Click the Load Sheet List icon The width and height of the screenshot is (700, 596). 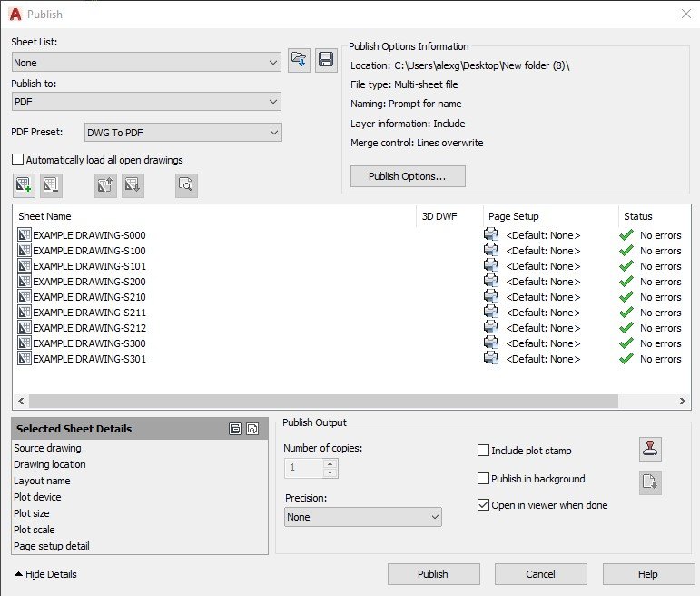pyautogui.click(x=299, y=60)
